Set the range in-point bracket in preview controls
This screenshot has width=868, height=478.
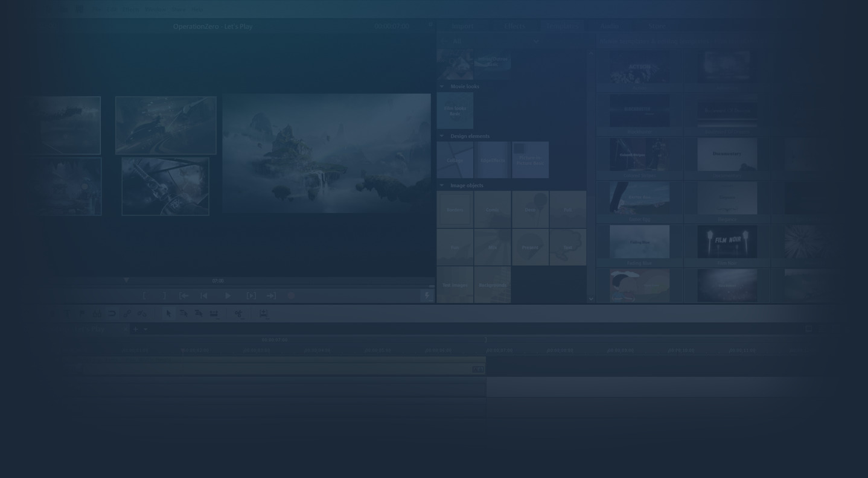pyautogui.click(x=144, y=296)
